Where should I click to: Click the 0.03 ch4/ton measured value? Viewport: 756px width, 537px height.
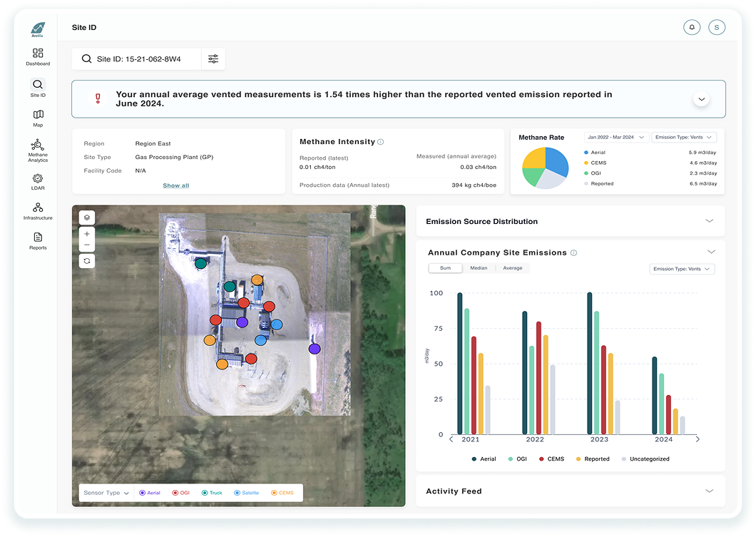pos(479,168)
